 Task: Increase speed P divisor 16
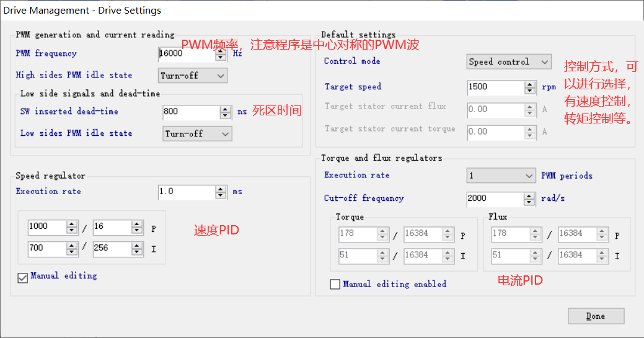137,224
